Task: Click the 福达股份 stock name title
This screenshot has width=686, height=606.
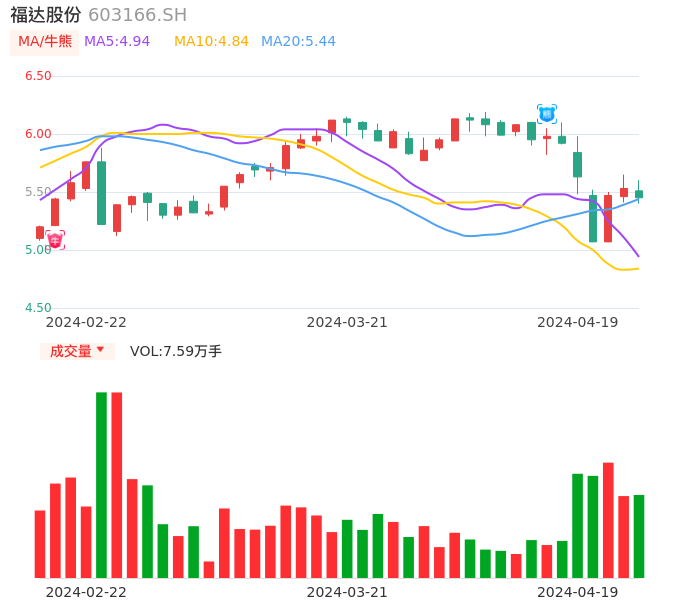Action: pyautogui.click(x=45, y=15)
